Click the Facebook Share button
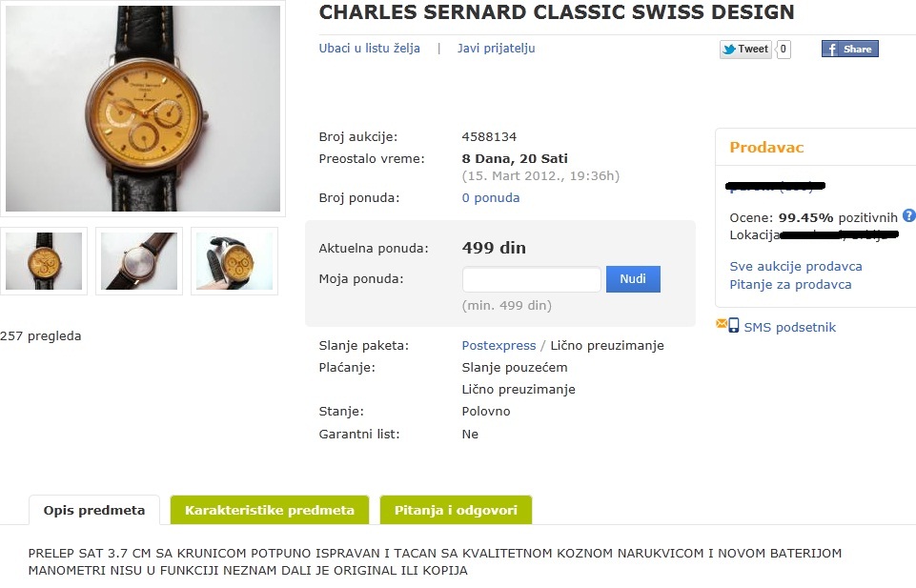Image resolution: width=916 pixels, height=588 pixels. [x=849, y=50]
